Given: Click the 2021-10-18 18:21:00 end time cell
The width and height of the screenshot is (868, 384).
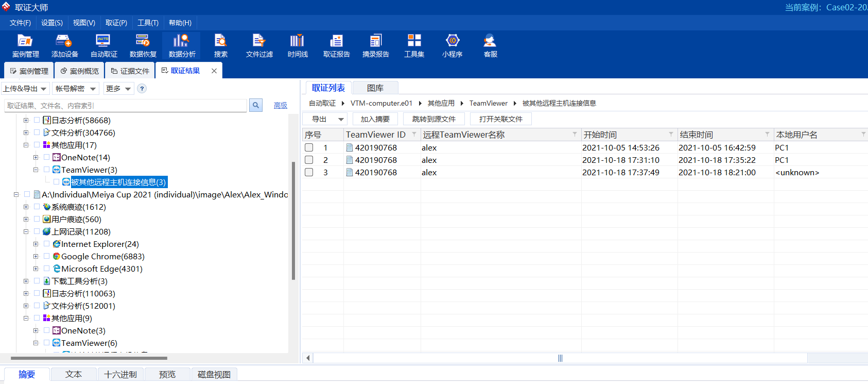Looking at the screenshot, I should coord(717,172).
